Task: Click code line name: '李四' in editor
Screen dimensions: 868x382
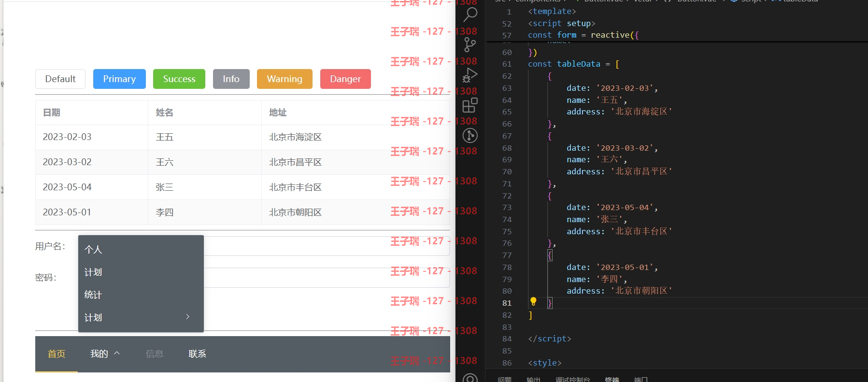Action: coord(597,279)
